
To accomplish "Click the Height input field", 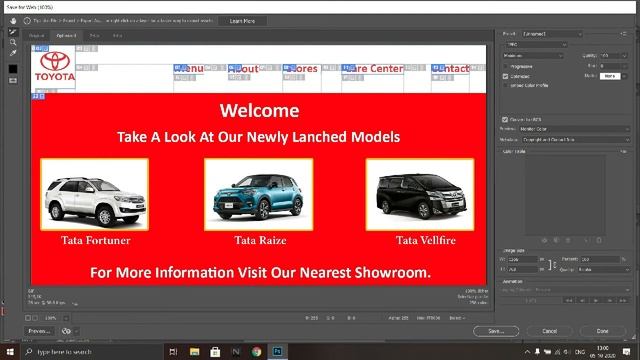I will (522, 269).
